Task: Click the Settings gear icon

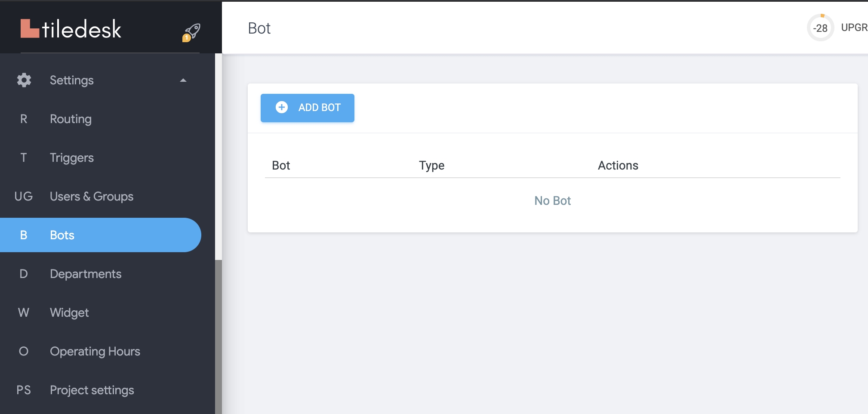Action: [24, 80]
